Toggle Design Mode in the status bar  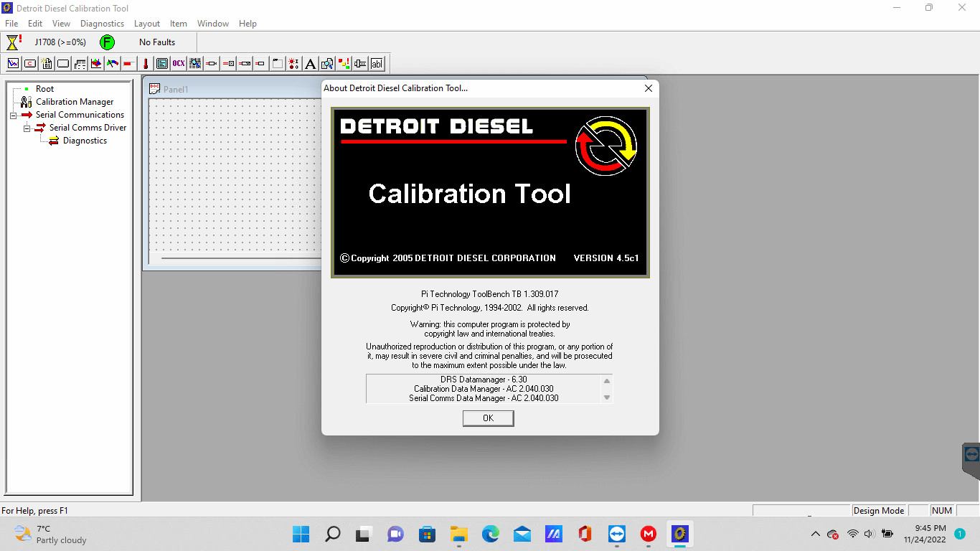pyautogui.click(x=878, y=510)
